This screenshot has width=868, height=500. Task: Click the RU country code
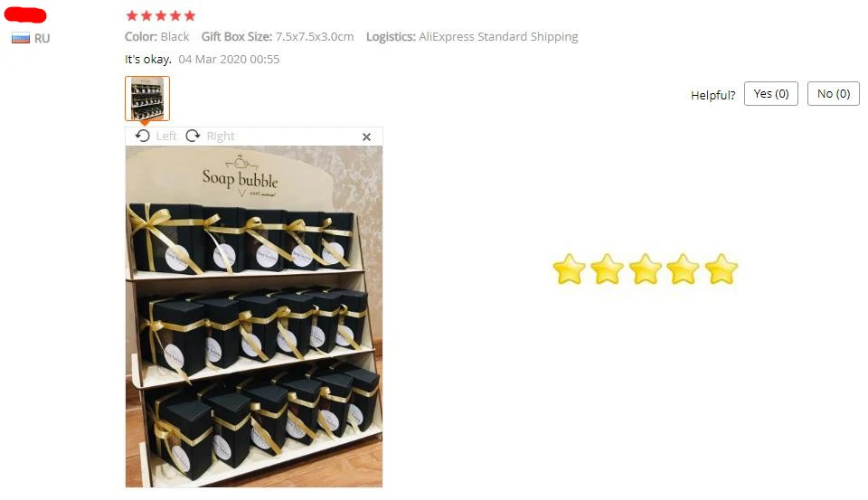42,38
